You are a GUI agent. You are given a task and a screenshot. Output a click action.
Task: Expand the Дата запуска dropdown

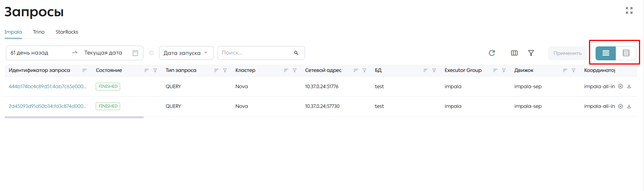tap(186, 53)
